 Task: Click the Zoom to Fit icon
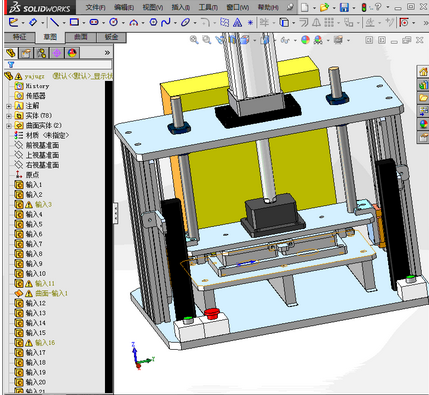[194, 40]
